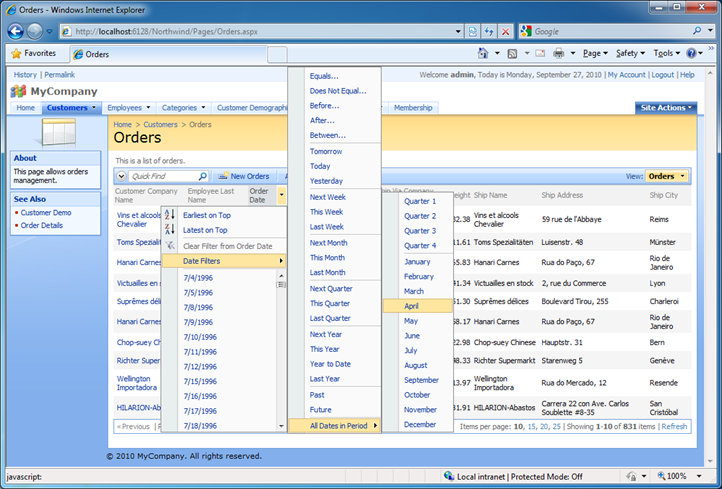Click the page Refresh icon beside address bar
This screenshot has height=489, width=722.
click(491, 31)
